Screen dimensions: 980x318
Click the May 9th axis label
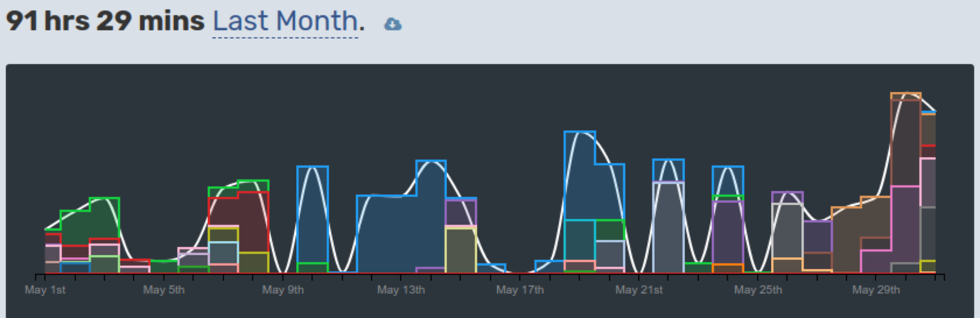point(283,290)
